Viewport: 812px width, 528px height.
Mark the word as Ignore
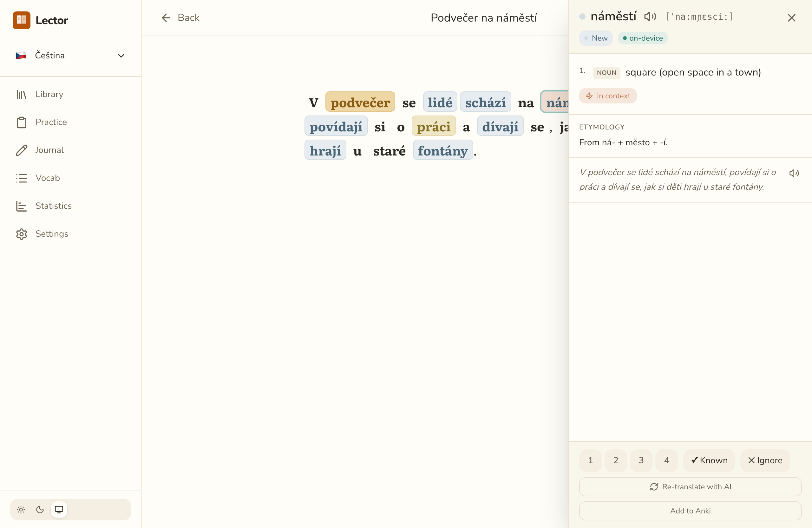tap(765, 460)
